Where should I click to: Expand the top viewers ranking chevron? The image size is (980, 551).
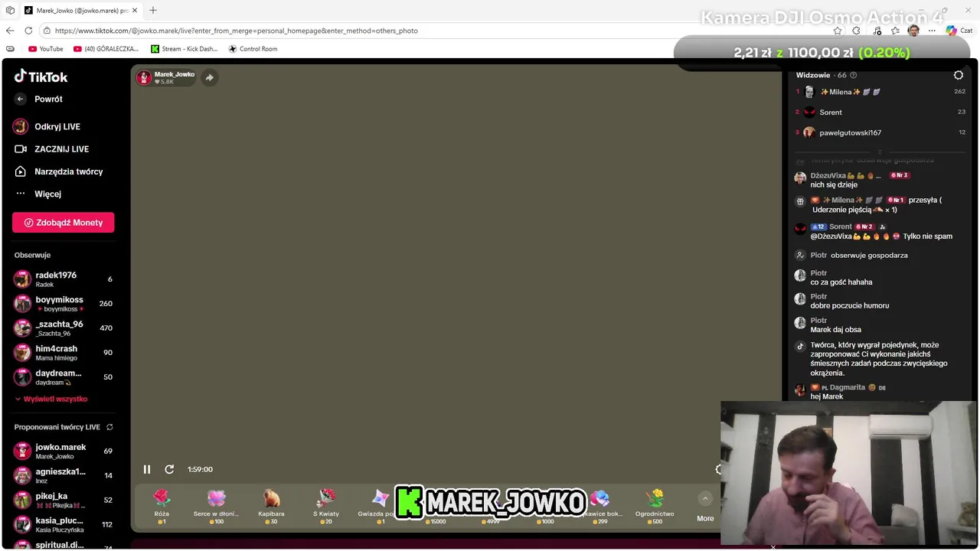879,152
